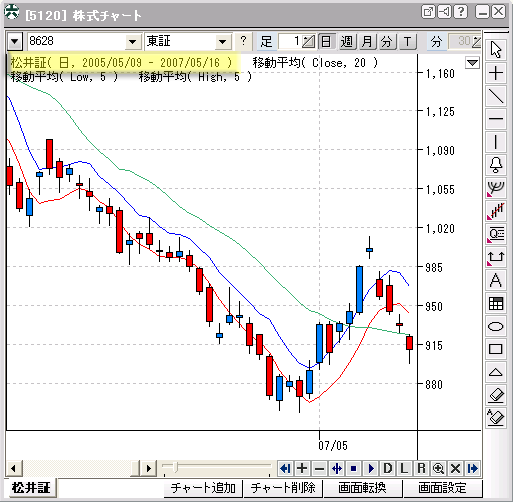513x502 pixels.
Task: Select the fan lines tool
Action: 496,188
